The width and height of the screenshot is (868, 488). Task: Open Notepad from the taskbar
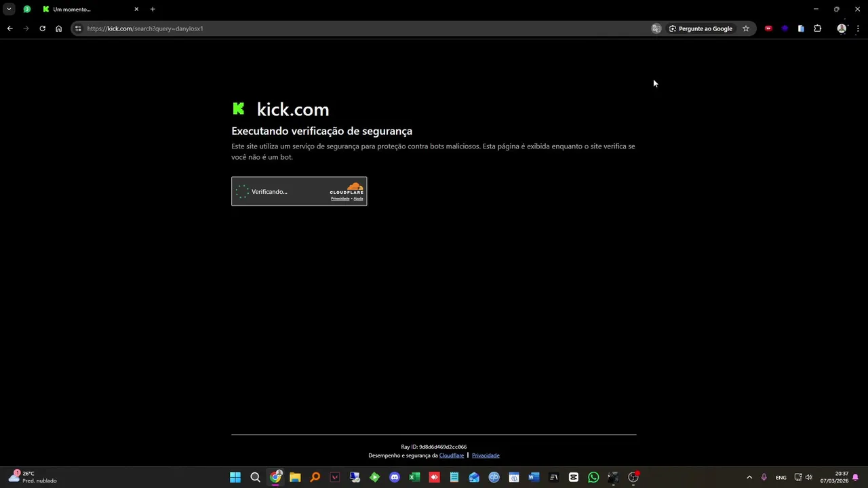(454, 477)
